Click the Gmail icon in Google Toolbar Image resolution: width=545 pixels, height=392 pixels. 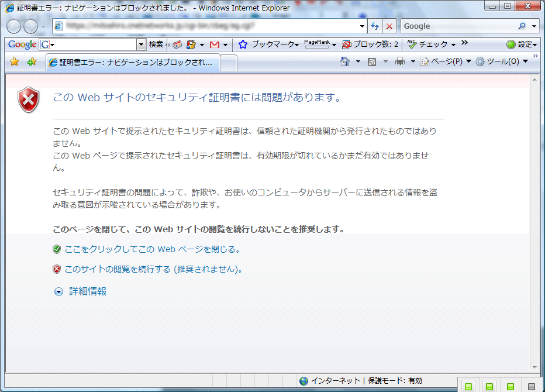tap(215, 44)
